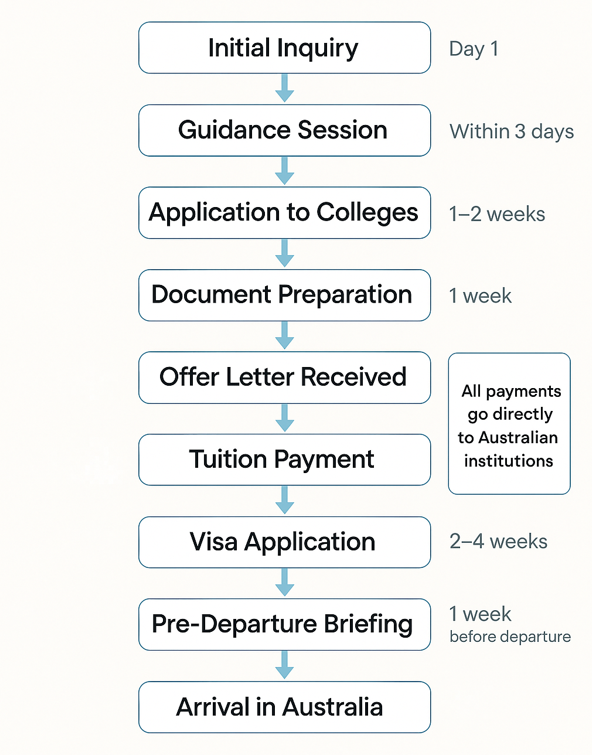Click the '2–4 weeks' timing label
Screen dimensions: 592x755
click(x=498, y=542)
